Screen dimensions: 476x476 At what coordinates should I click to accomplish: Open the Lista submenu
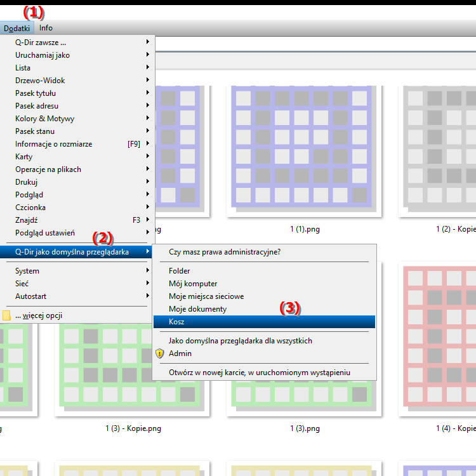pyautogui.click(x=77, y=68)
